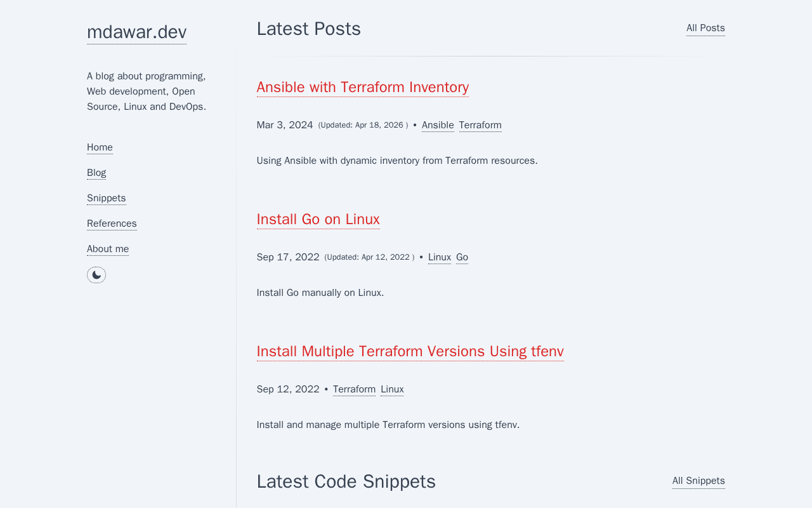Viewport: 812px width, 508px height.
Task: Open the Install Go on Linux post
Action: (318, 219)
